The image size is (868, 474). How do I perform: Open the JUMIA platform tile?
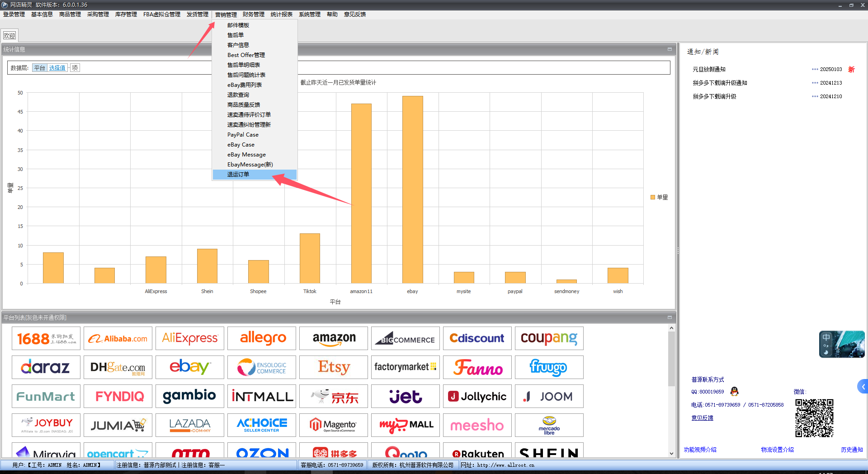click(x=118, y=425)
